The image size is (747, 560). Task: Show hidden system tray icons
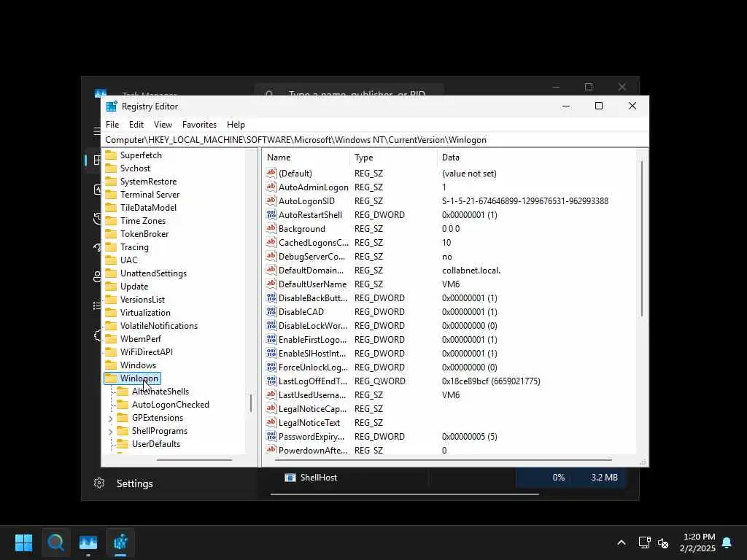click(622, 542)
